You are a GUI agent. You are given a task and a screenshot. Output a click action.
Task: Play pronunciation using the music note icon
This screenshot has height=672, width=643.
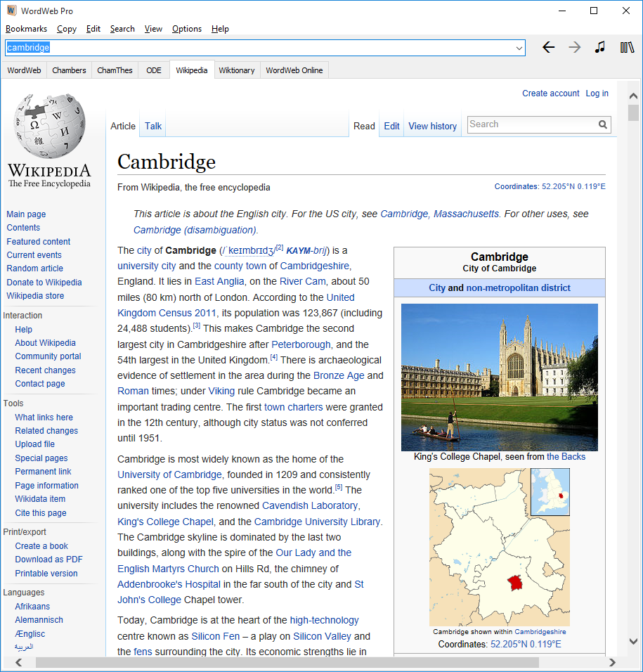tap(600, 47)
